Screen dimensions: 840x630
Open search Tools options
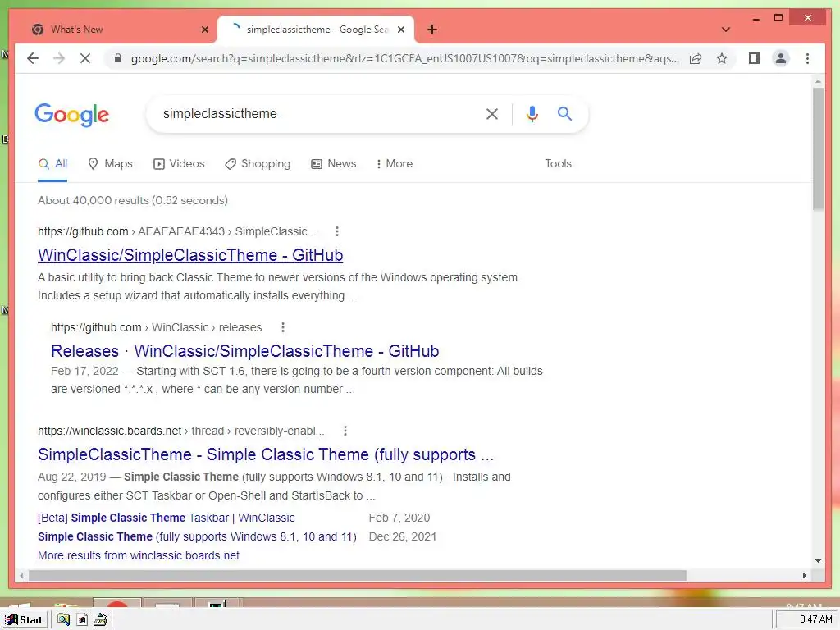point(558,164)
